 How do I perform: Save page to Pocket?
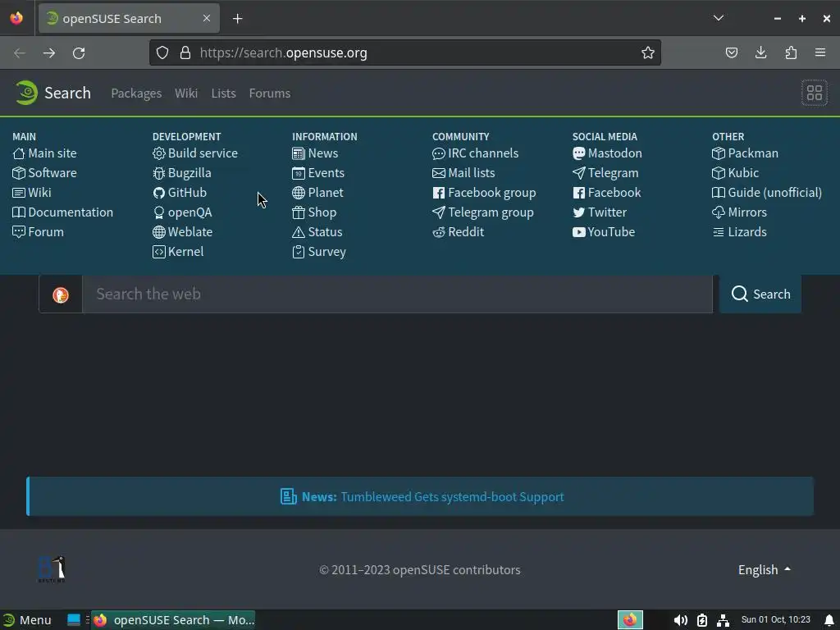(x=731, y=52)
